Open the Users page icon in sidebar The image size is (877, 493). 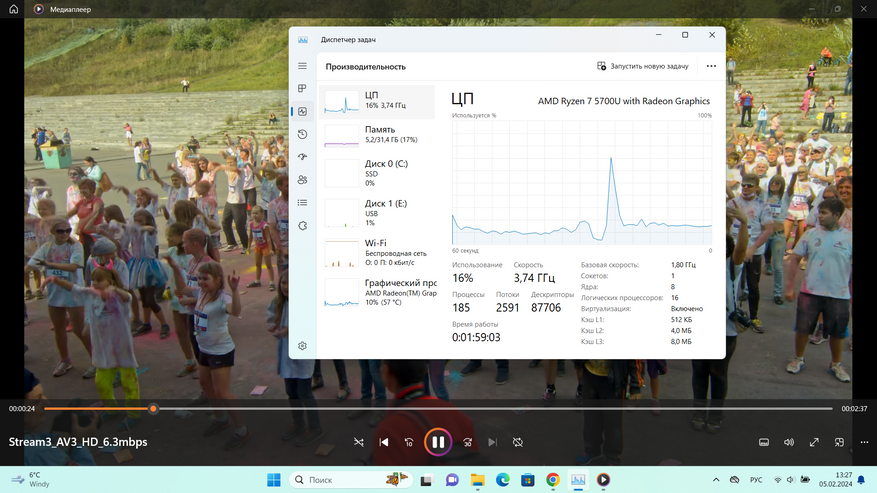coord(302,180)
